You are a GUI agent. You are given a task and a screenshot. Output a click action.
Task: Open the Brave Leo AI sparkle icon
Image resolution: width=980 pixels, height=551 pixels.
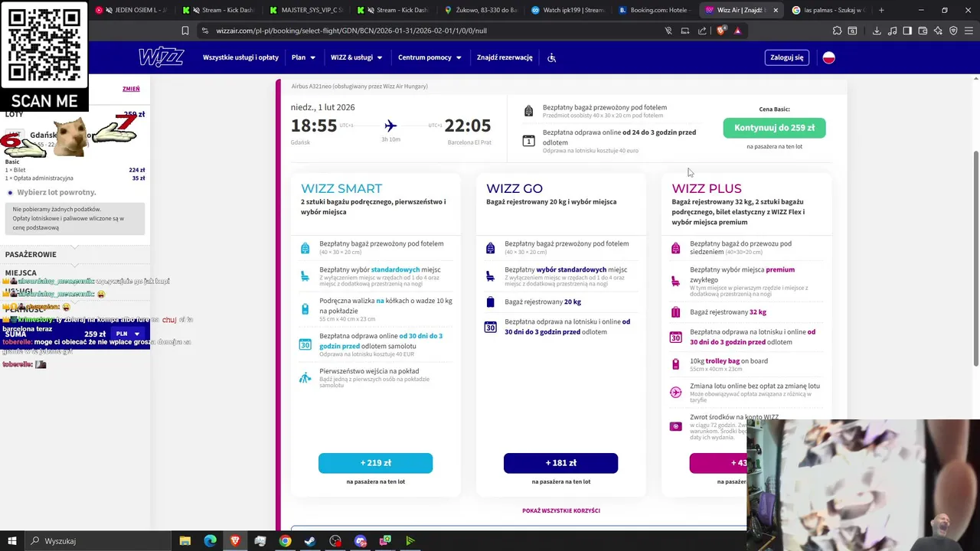[x=938, y=31]
